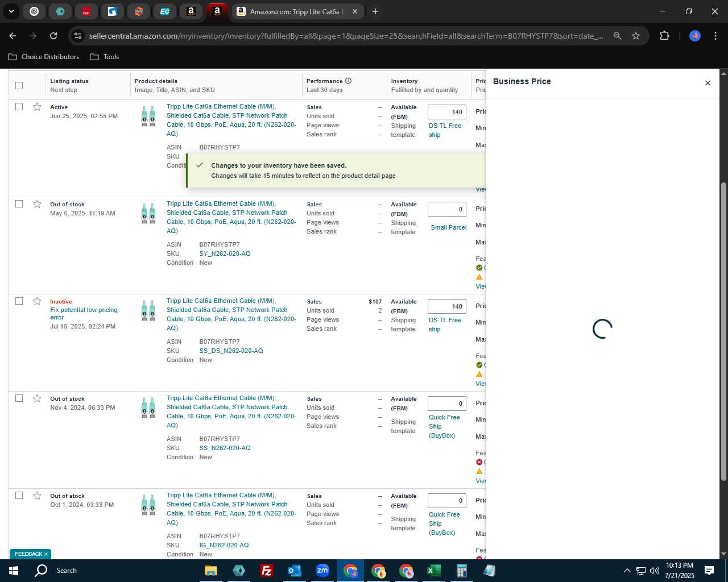Open the Windows Start menu

(x=14, y=571)
